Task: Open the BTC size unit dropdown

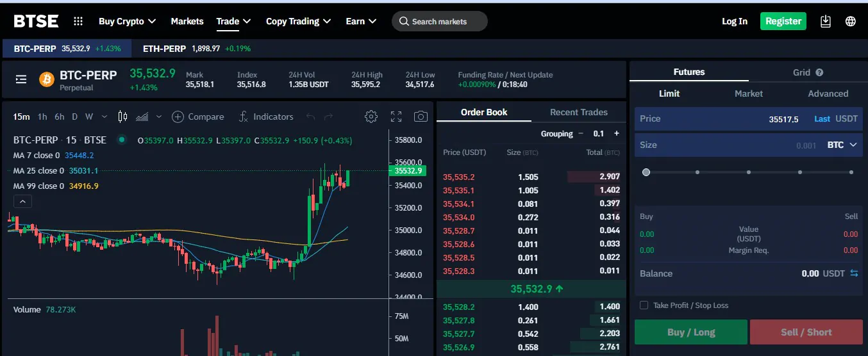Action: (x=842, y=145)
